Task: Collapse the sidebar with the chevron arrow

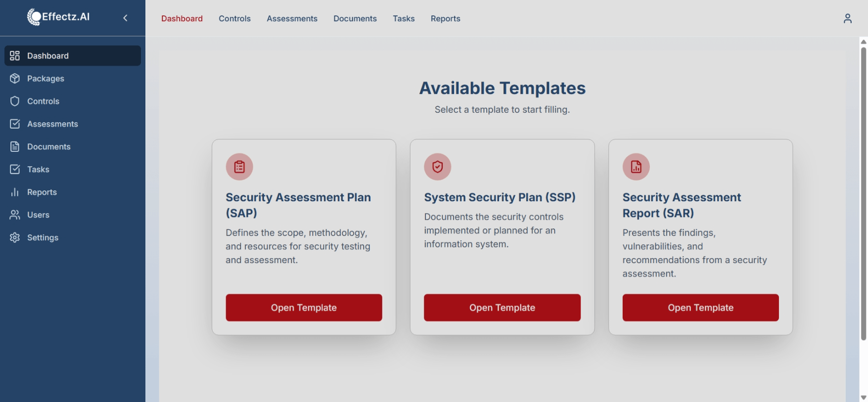Action: tap(125, 18)
